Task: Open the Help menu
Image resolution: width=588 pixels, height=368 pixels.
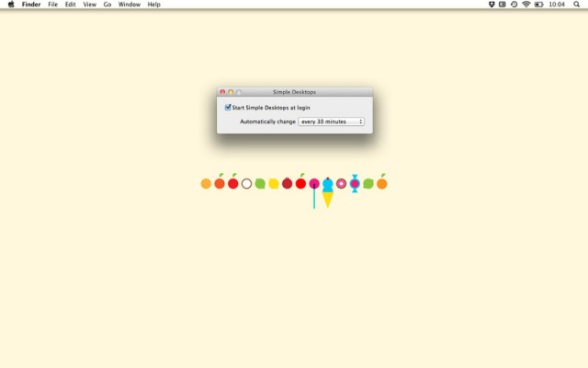Action: [x=153, y=5]
